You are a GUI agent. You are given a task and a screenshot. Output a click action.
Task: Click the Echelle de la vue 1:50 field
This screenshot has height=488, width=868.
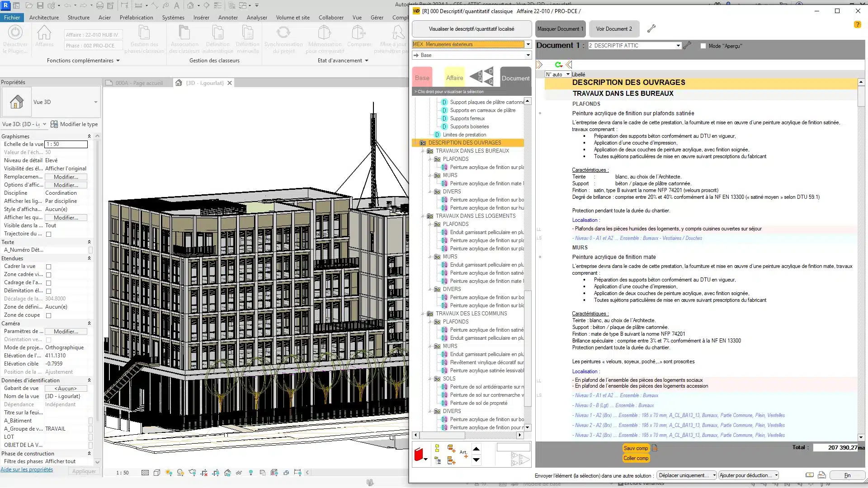click(x=66, y=144)
